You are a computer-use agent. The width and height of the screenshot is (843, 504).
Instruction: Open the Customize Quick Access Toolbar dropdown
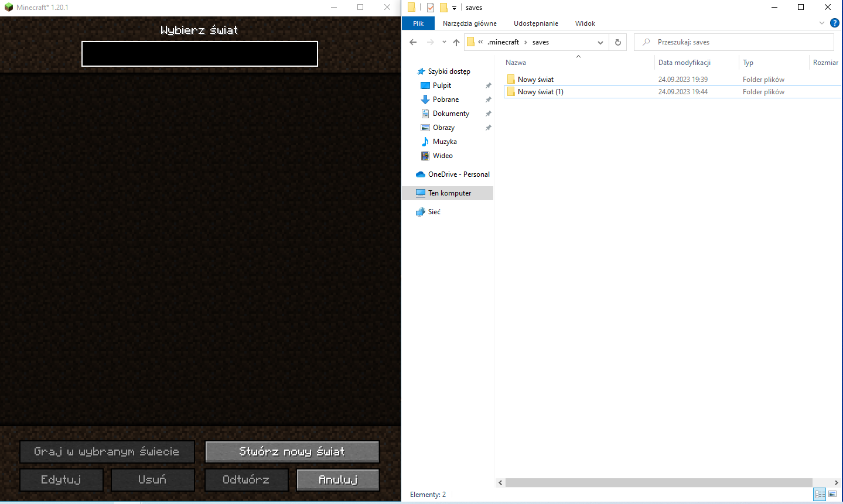(454, 8)
